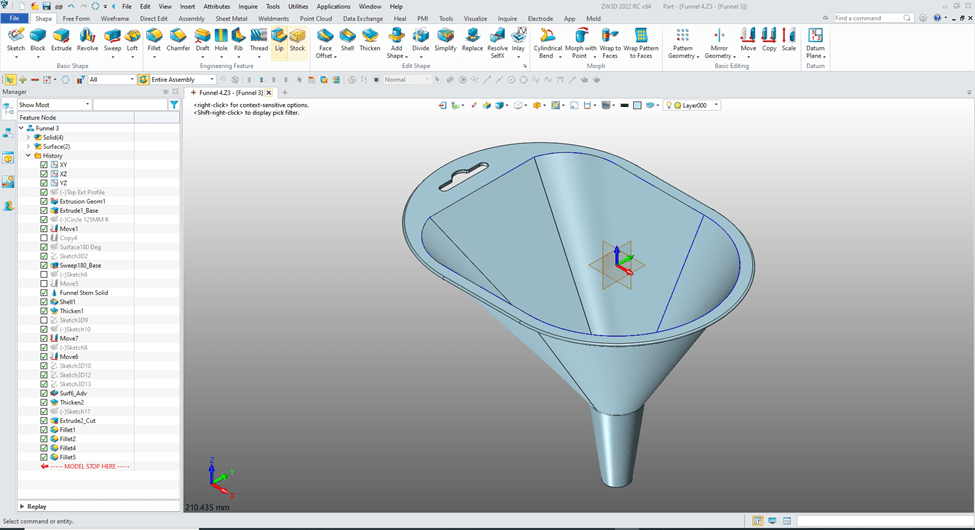975x530 pixels.
Task: Expand the Solid(4) tree node
Action: pos(28,137)
